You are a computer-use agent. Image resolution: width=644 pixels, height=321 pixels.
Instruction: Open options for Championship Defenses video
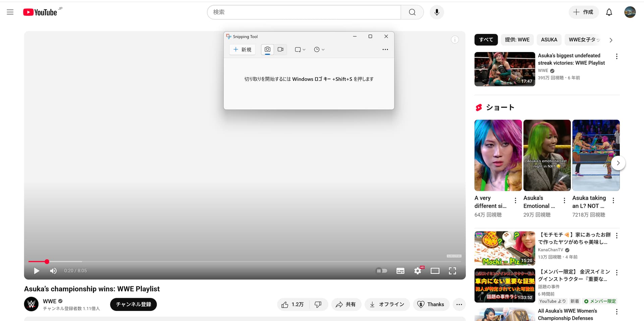pos(616,312)
